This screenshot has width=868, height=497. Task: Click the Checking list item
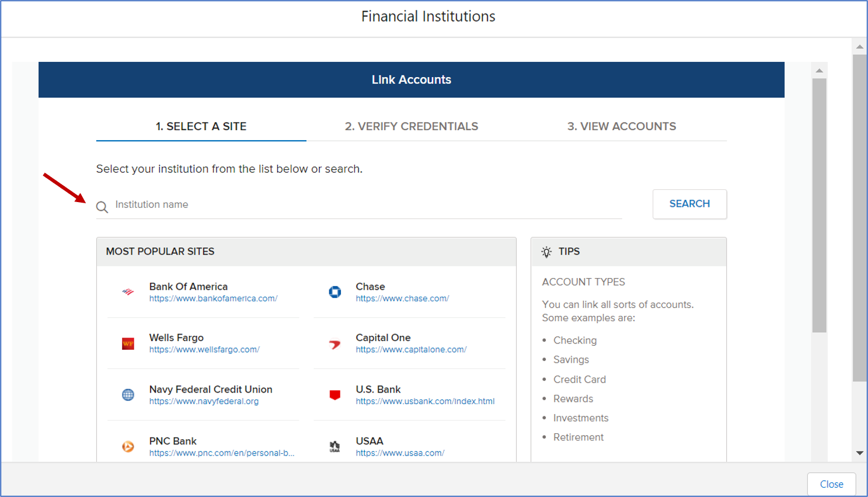point(575,340)
